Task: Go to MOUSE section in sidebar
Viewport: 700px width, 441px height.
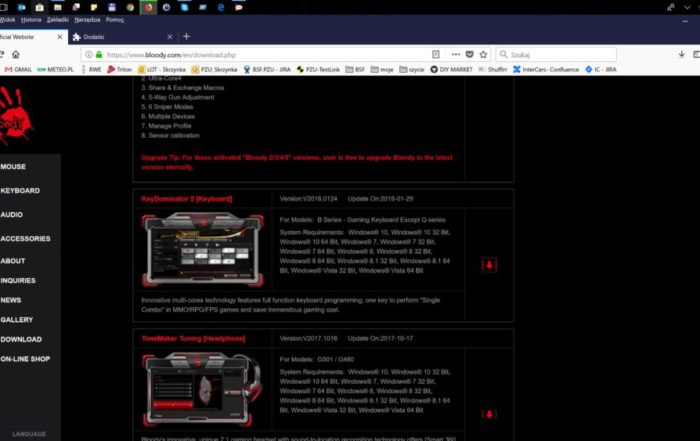Action: tap(13, 166)
